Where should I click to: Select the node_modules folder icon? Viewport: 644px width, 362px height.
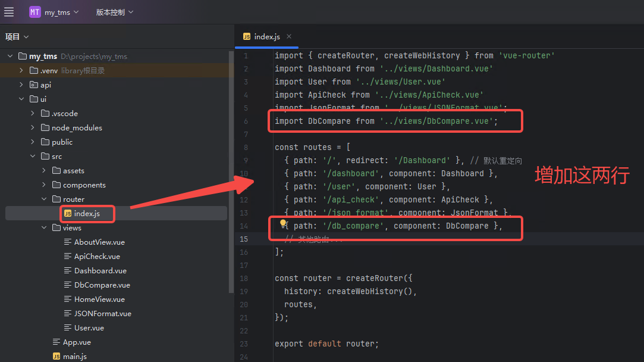tap(45, 128)
